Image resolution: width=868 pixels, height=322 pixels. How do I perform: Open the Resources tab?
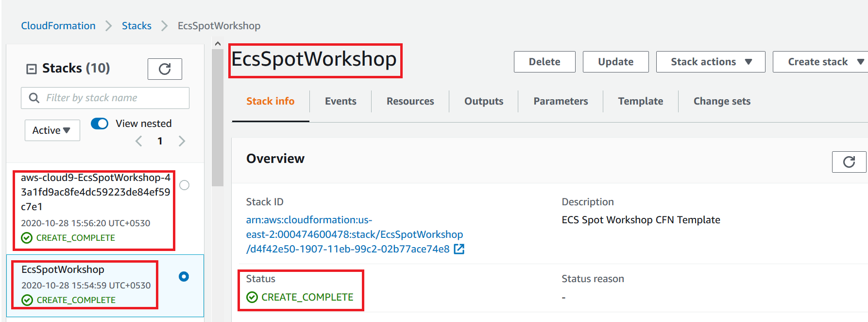pos(410,101)
